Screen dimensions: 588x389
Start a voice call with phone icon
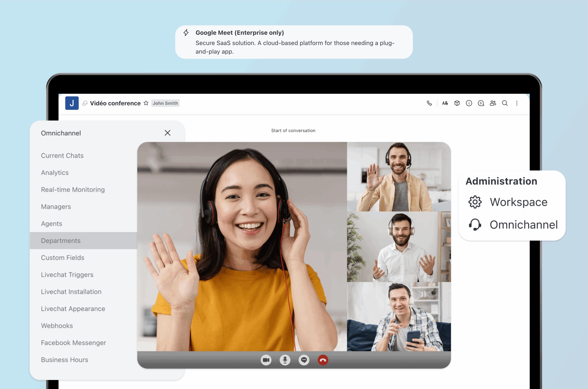tap(429, 103)
